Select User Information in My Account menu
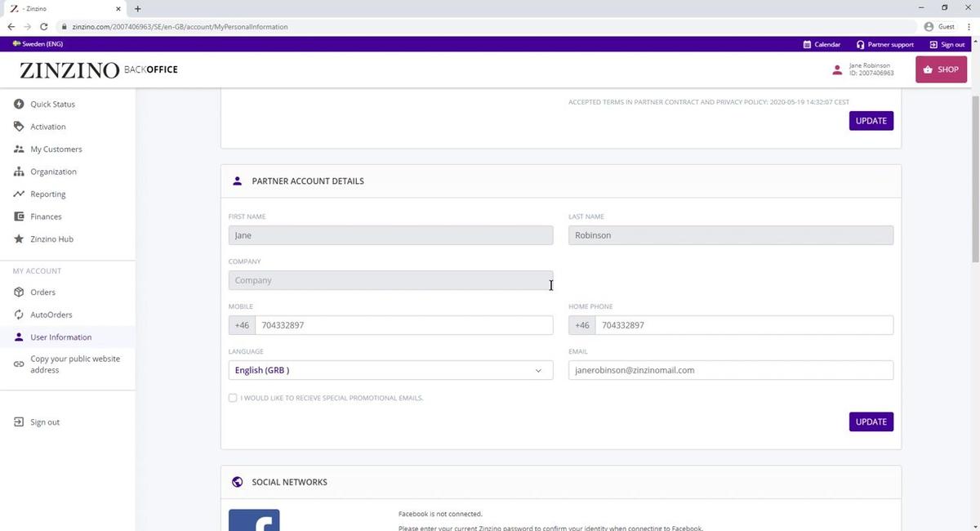 coord(60,337)
